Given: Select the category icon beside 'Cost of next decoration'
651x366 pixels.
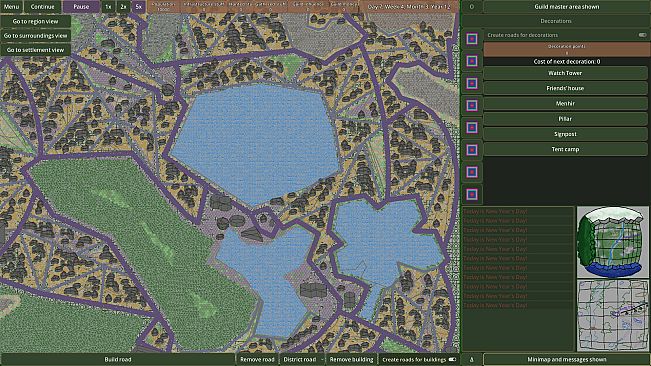Looking at the screenshot, I should tap(472, 61).
